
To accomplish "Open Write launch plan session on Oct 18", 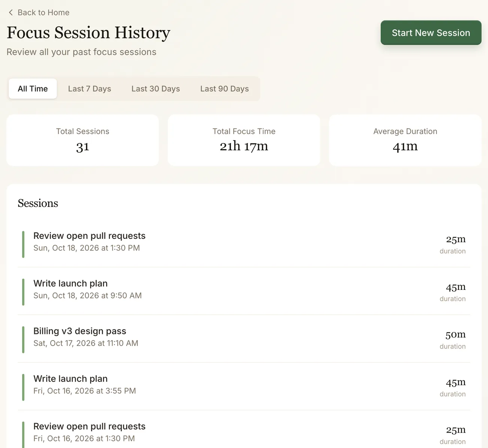I will 244,291.
